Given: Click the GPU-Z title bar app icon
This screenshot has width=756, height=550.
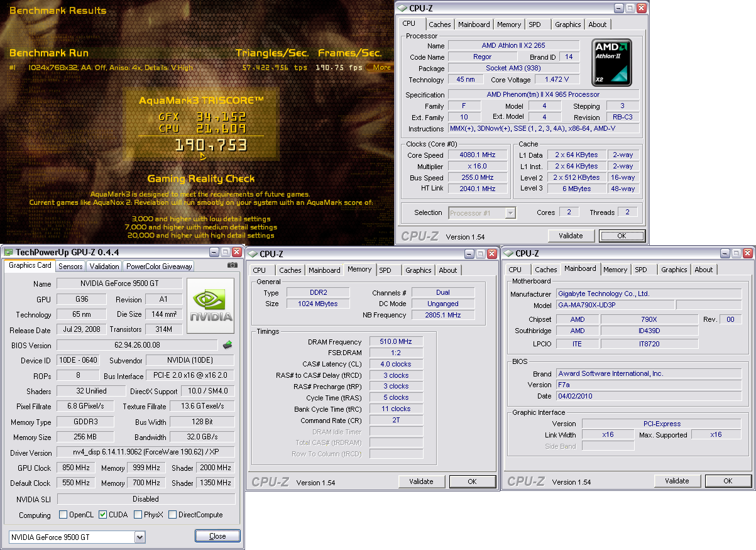Looking at the screenshot, I should tap(8, 252).
